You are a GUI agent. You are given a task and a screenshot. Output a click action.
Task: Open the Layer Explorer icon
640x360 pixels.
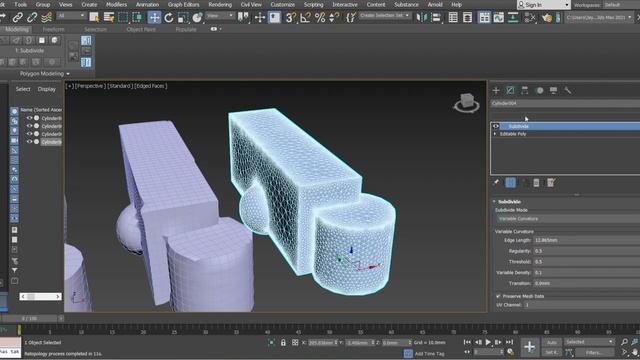[467, 17]
